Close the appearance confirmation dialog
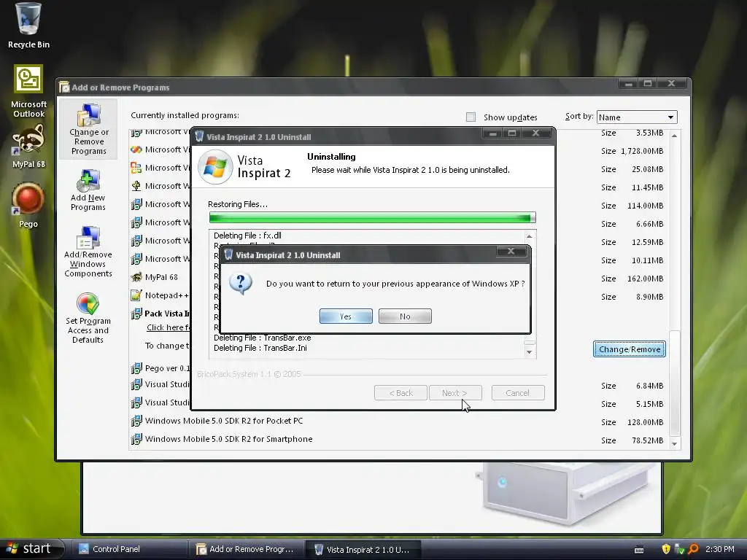The width and height of the screenshot is (747, 560). click(x=511, y=251)
